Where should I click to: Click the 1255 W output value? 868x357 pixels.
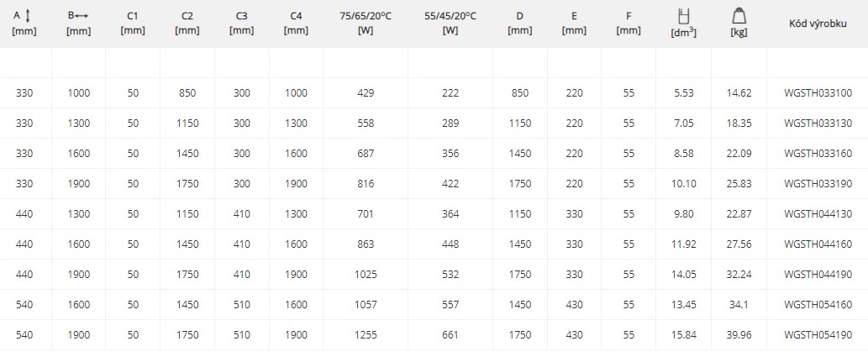(x=365, y=335)
